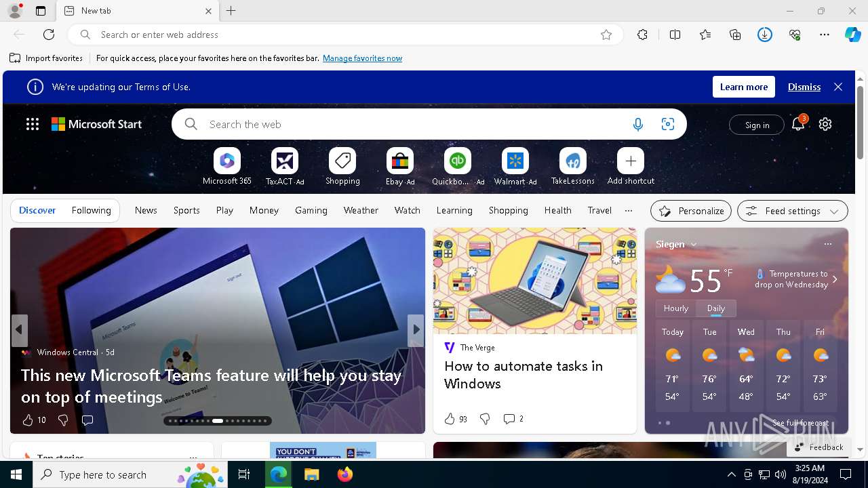Viewport: 868px width, 488px height.
Task: Open the Travel category
Action: 599,210
